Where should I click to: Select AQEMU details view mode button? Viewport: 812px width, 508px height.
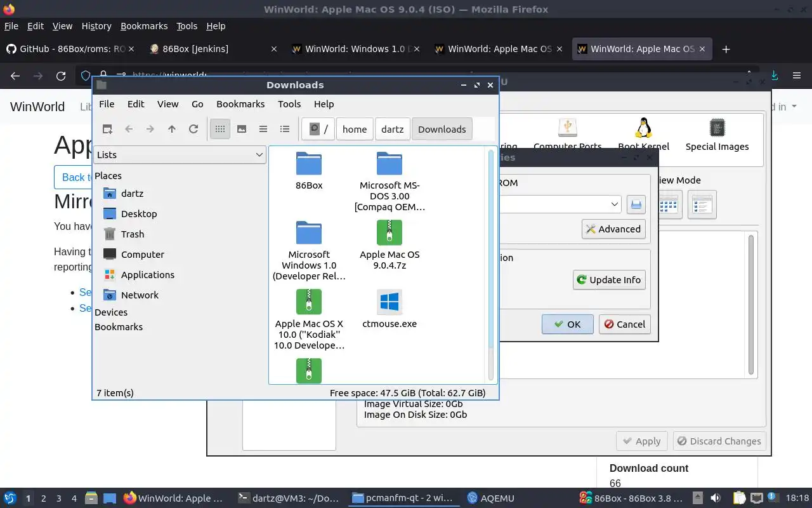702,204
